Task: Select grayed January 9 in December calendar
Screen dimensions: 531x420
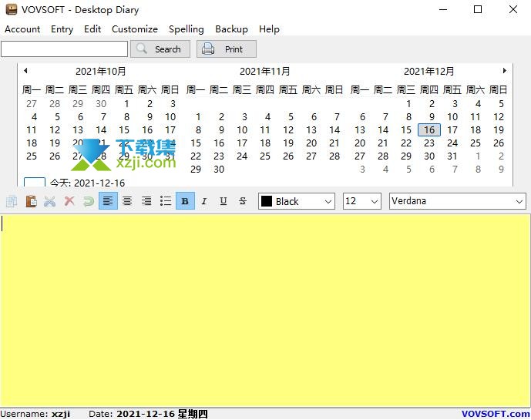Action: point(501,170)
